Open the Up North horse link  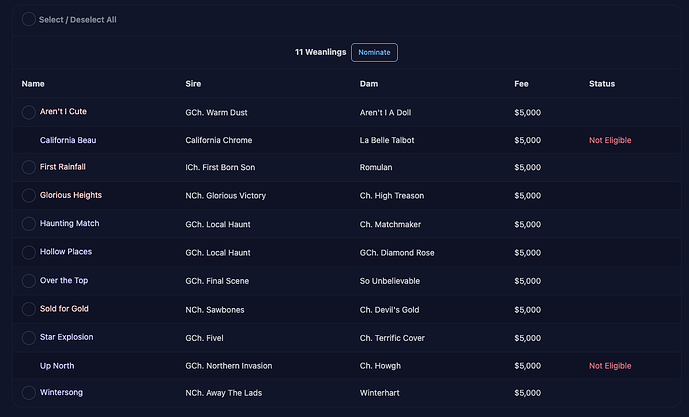coord(57,366)
